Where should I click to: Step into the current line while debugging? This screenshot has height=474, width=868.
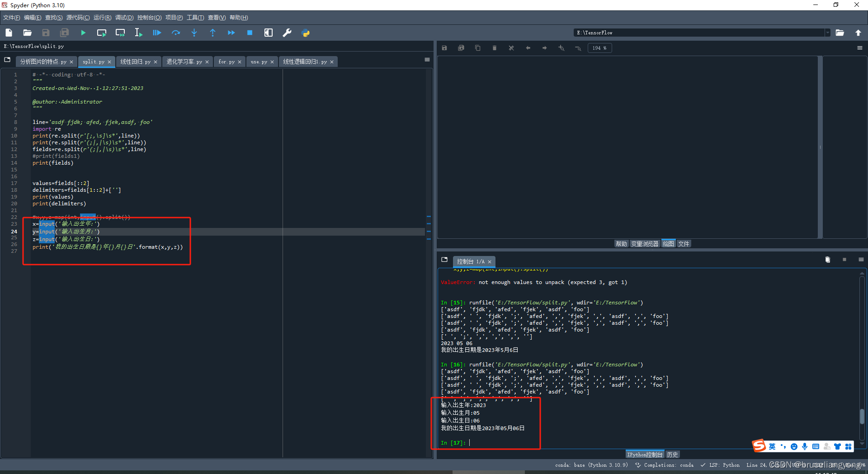pyautogui.click(x=194, y=33)
